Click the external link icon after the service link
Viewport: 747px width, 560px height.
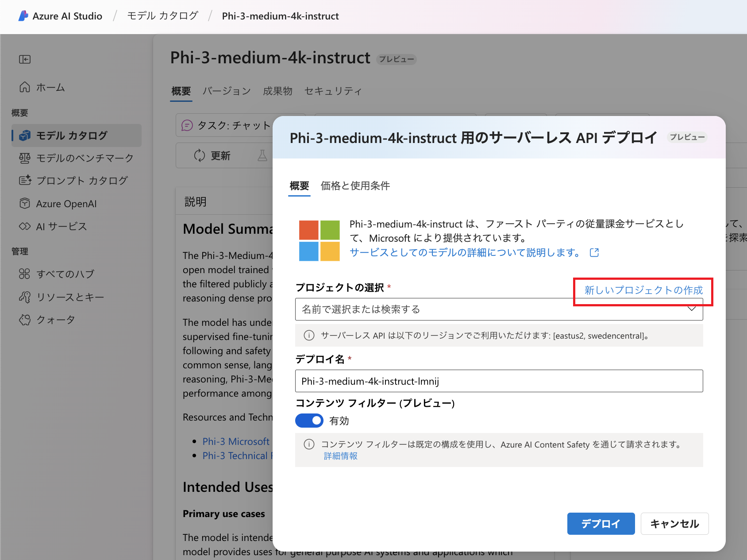coord(594,252)
